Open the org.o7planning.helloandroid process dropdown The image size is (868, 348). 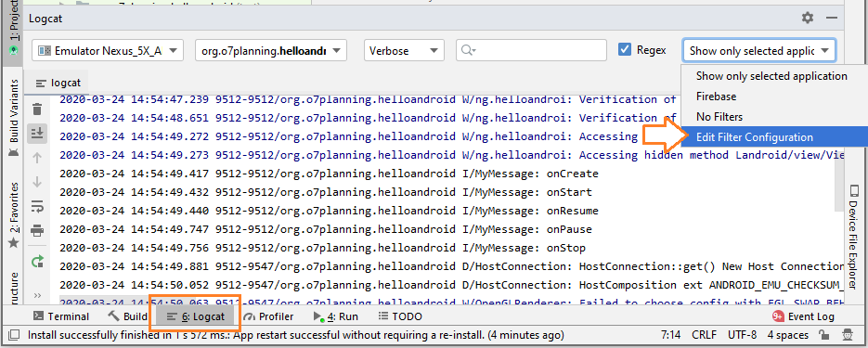[271, 50]
